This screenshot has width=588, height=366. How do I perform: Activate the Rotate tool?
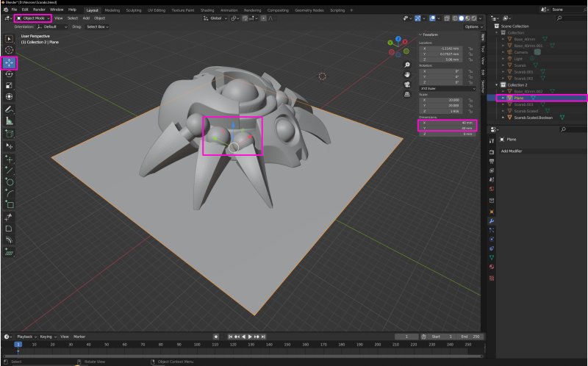point(10,74)
